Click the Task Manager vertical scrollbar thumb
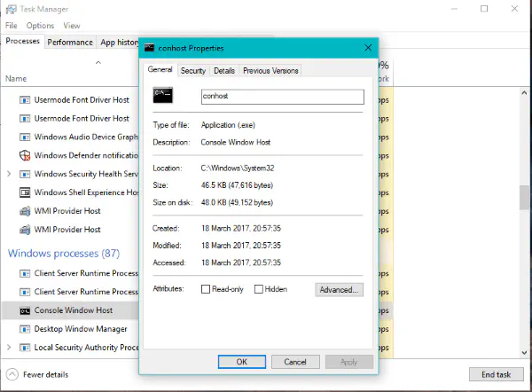Image resolution: width=532 pixels, height=392 pixels. click(524, 198)
